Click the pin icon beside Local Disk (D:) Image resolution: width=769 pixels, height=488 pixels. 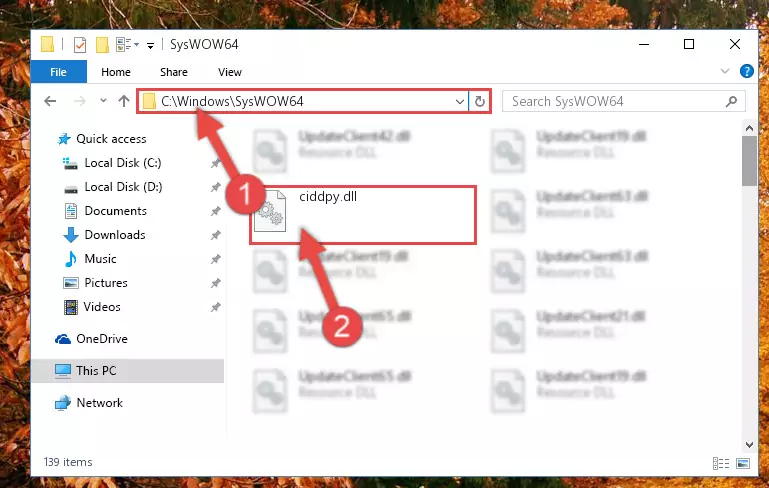pyautogui.click(x=215, y=187)
